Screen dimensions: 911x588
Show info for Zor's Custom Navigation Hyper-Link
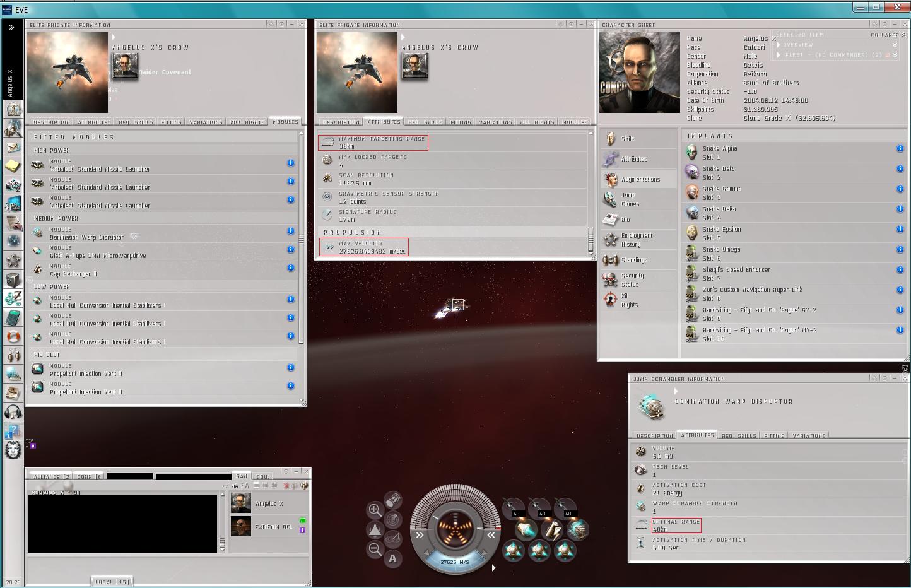pyautogui.click(x=900, y=290)
